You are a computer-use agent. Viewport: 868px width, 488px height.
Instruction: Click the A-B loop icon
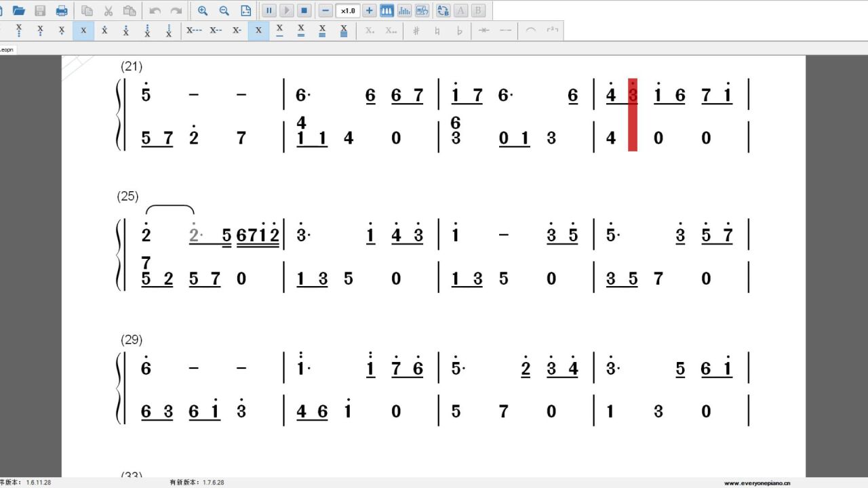point(443,10)
